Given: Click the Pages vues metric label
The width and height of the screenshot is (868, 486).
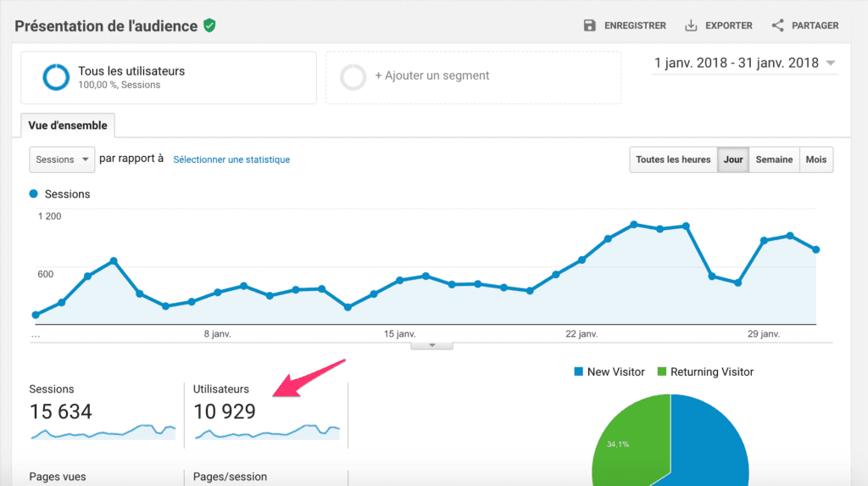Looking at the screenshot, I should pos(58,477).
